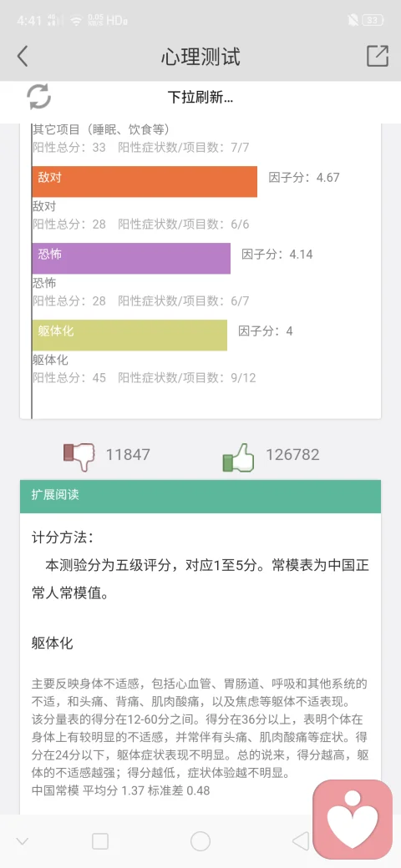Tap the 计分方法 heading
The width and height of the screenshot is (401, 868).
coord(63,537)
